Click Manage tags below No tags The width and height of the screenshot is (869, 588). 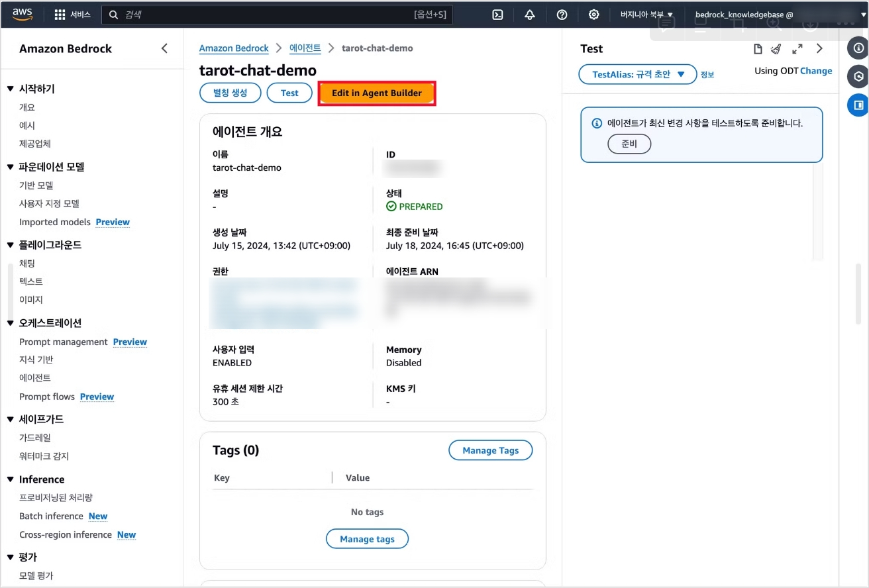[x=368, y=539]
